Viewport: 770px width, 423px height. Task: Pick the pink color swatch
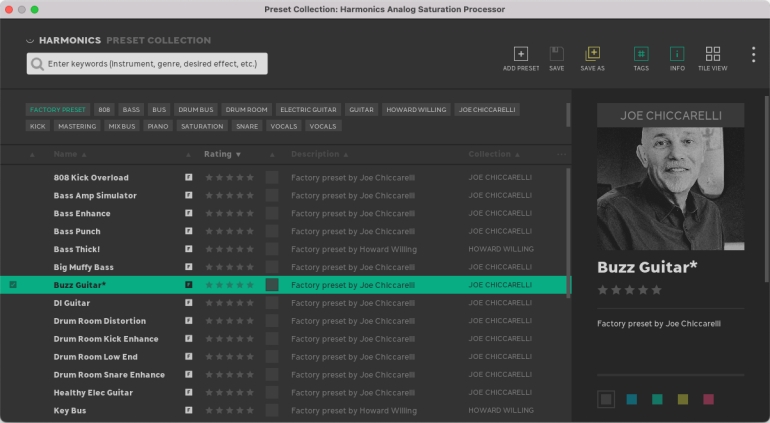pos(708,399)
